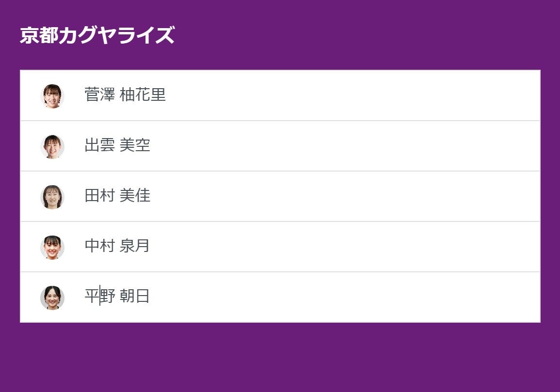Screen dimensions: 560x392
Task: Click the family name 菅澤
Action: [99, 94]
